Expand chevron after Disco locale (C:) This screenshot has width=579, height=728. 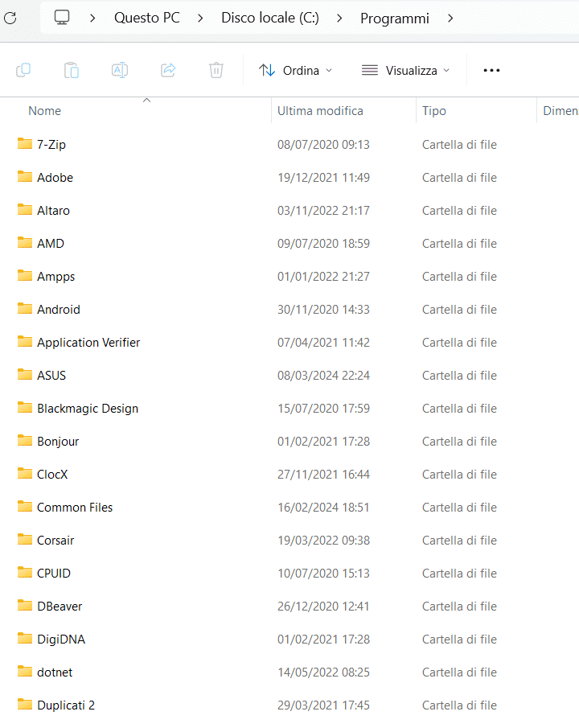[x=340, y=18]
